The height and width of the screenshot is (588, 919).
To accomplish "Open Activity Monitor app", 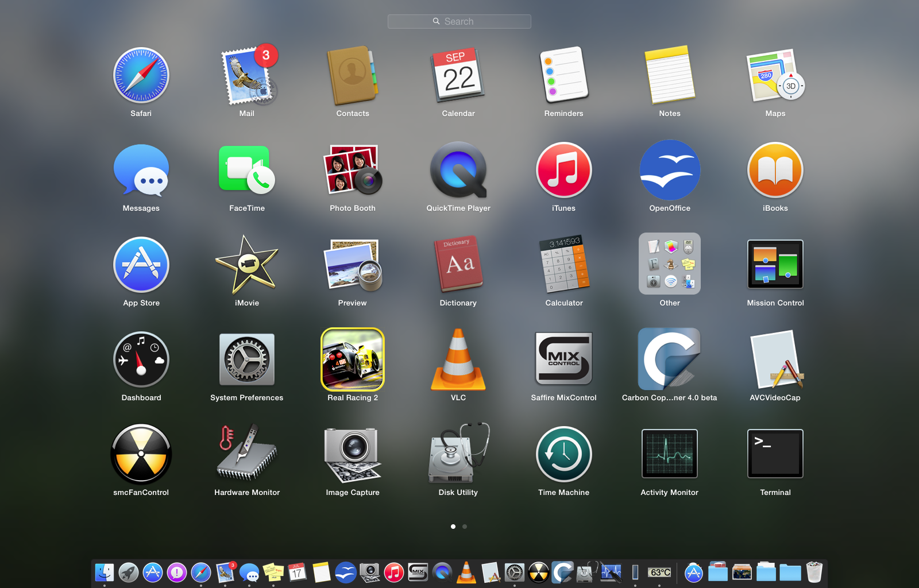I will tap(670, 454).
